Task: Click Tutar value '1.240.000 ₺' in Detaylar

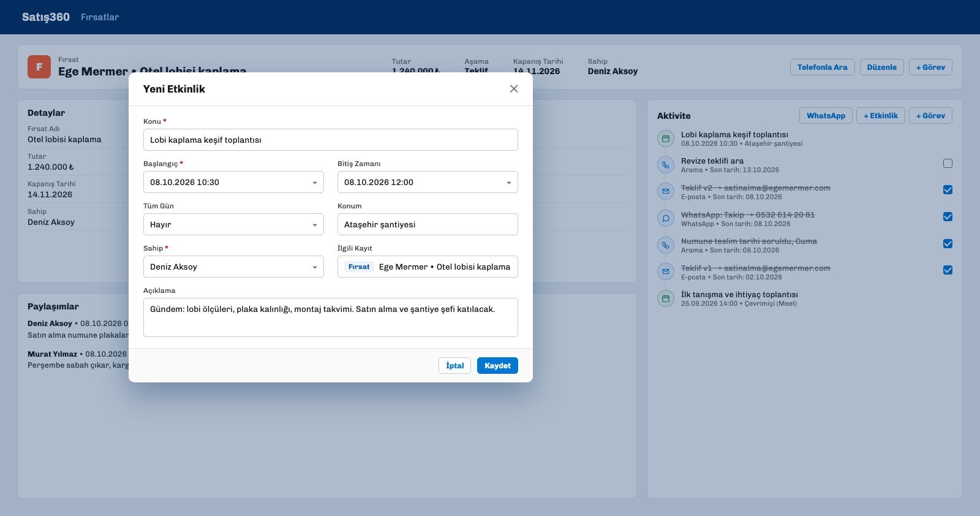Action: tap(51, 167)
